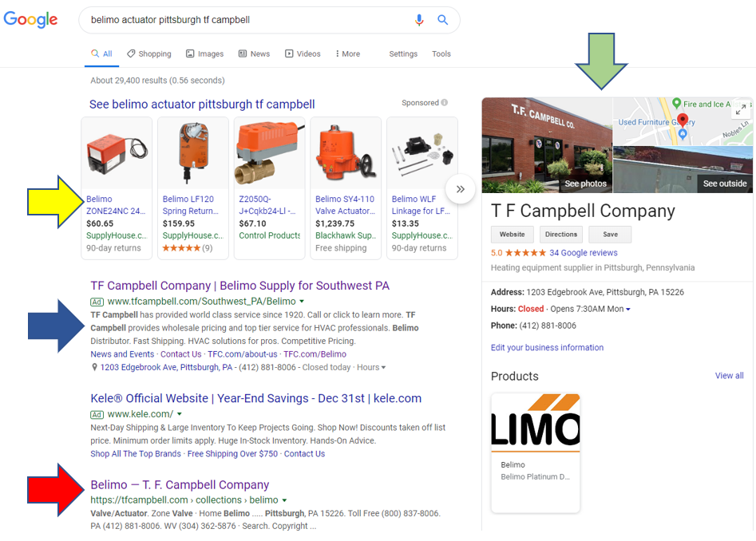
Task: Click Free Shipping Over $750 sitelink
Action: 232,454
